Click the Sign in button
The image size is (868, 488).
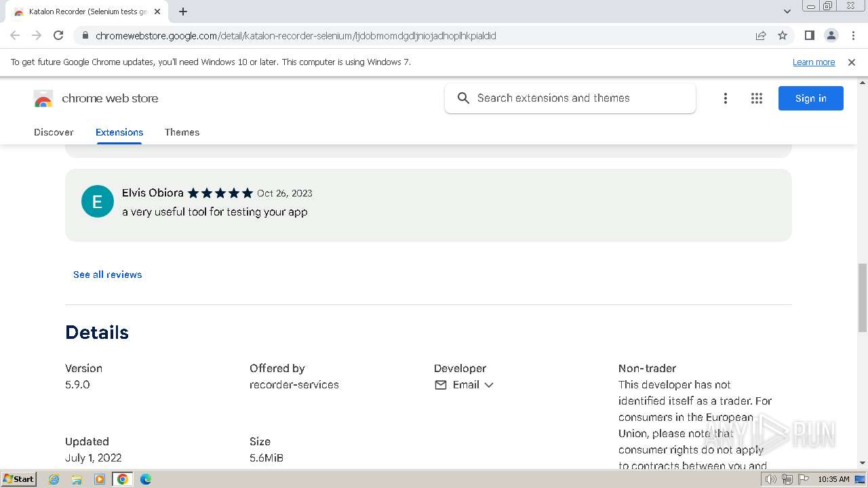coord(811,98)
